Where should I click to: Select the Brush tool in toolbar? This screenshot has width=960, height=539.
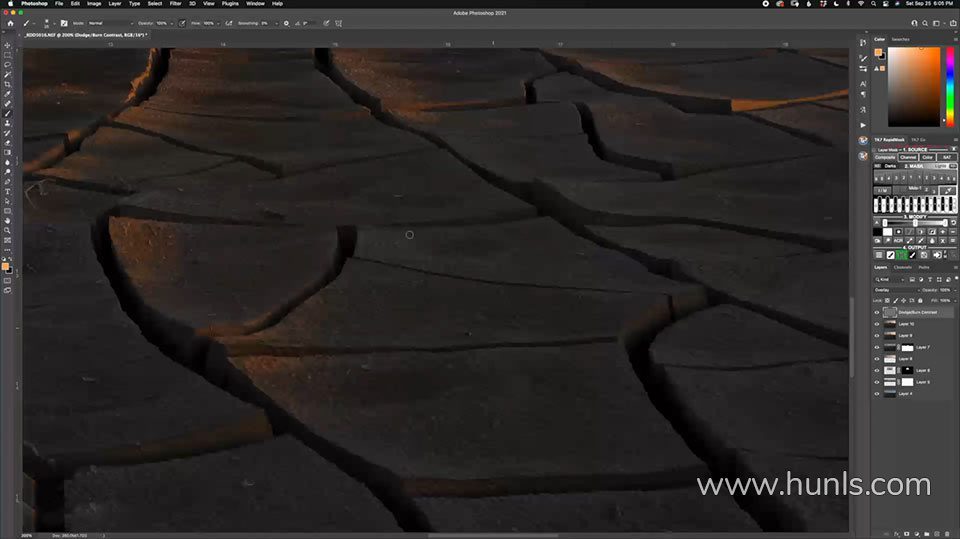pos(7,114)
